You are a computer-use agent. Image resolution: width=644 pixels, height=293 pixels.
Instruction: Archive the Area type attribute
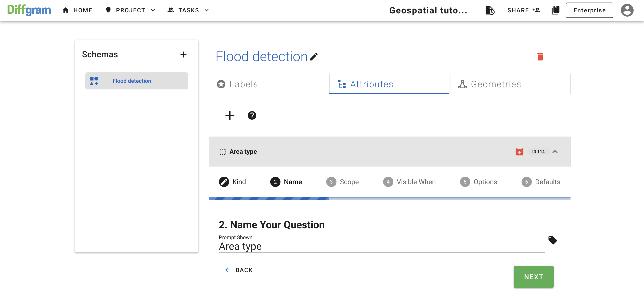(x=519, y=151)
